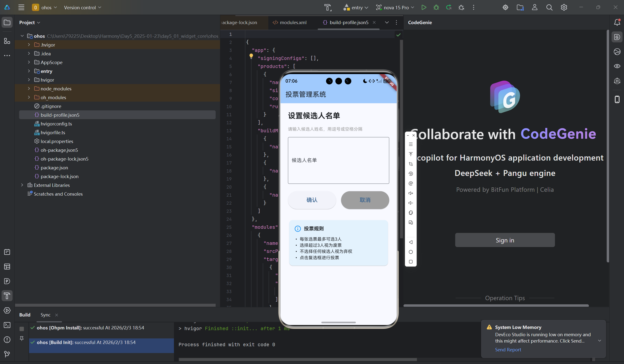Click the Send Report link
This screenshot has height=364, width=624.
[x=508, y=350]
